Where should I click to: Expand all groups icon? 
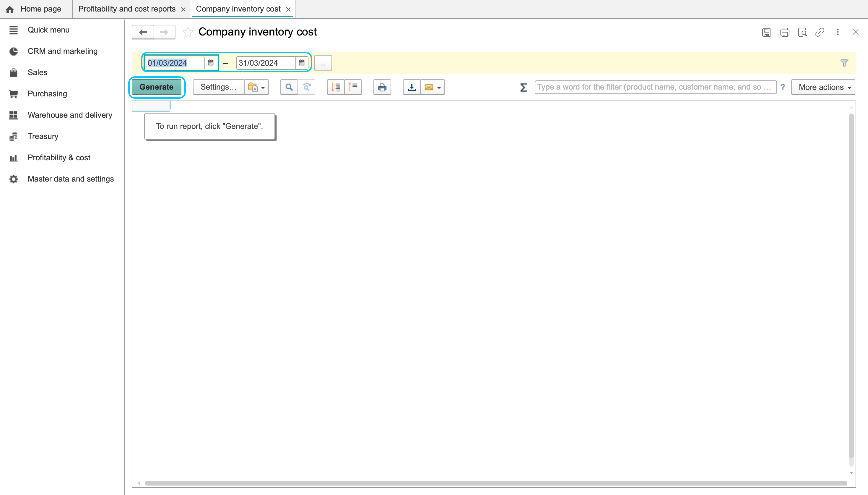336,87
